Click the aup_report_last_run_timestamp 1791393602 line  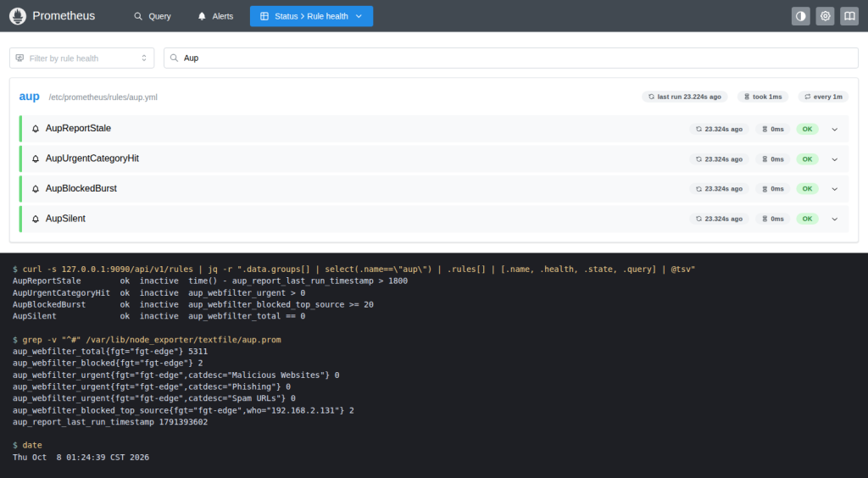[x=110, y=422]
